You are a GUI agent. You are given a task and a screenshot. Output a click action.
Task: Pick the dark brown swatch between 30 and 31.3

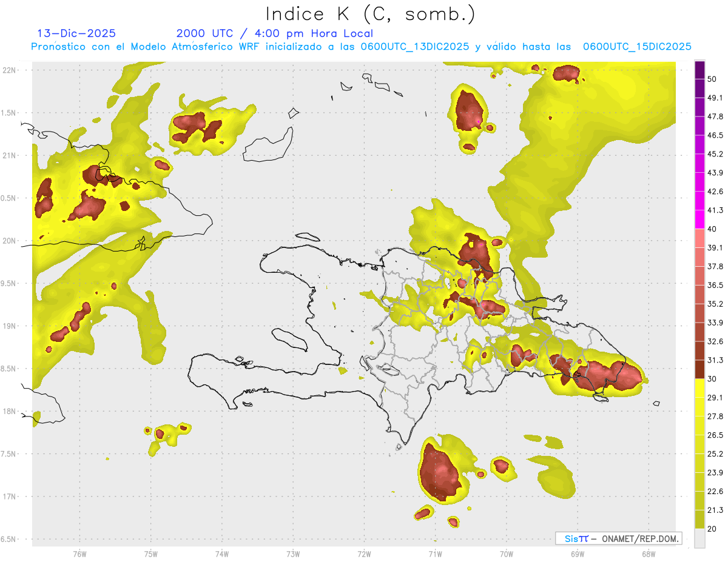(x=699, y=369)
